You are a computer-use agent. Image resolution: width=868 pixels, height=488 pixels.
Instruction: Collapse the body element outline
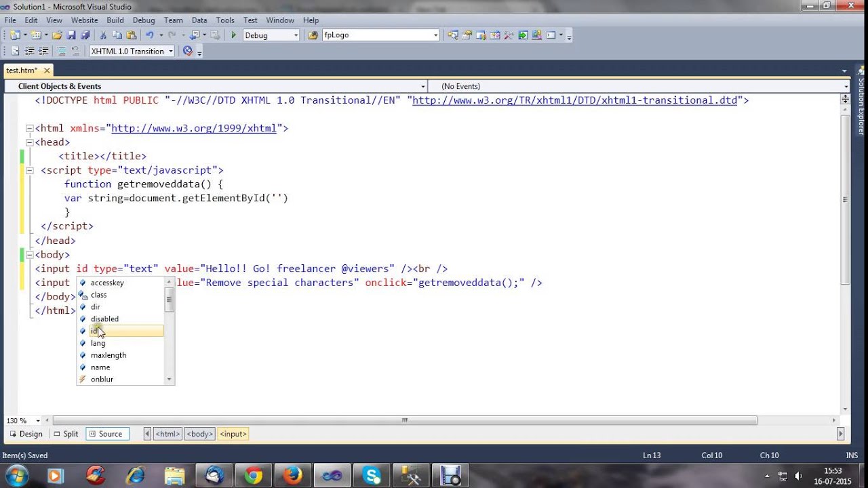pos(29,255)
